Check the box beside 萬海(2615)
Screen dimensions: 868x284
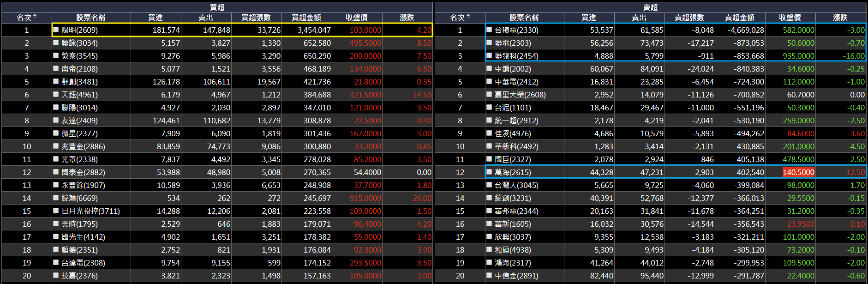[x=489, y=172]
